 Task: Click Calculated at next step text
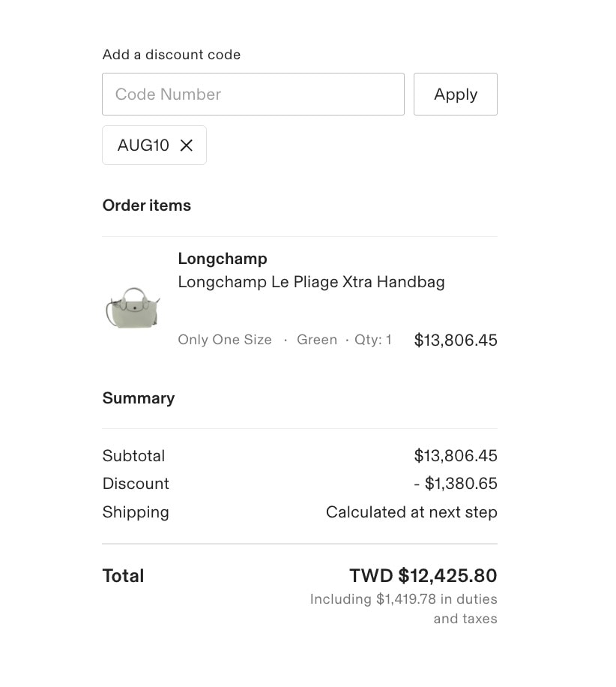[x=411, y=512]
